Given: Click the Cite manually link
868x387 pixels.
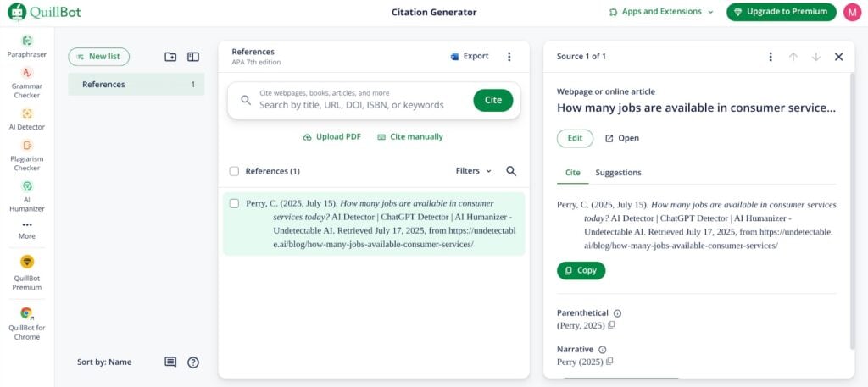Looking at the screenshot, I should tap(410, 136).
